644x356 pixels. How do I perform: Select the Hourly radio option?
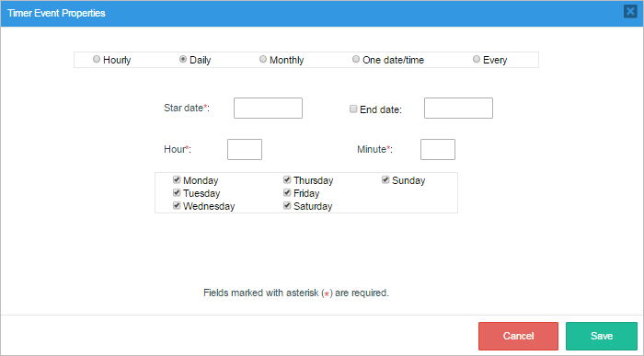click(97, 59)
